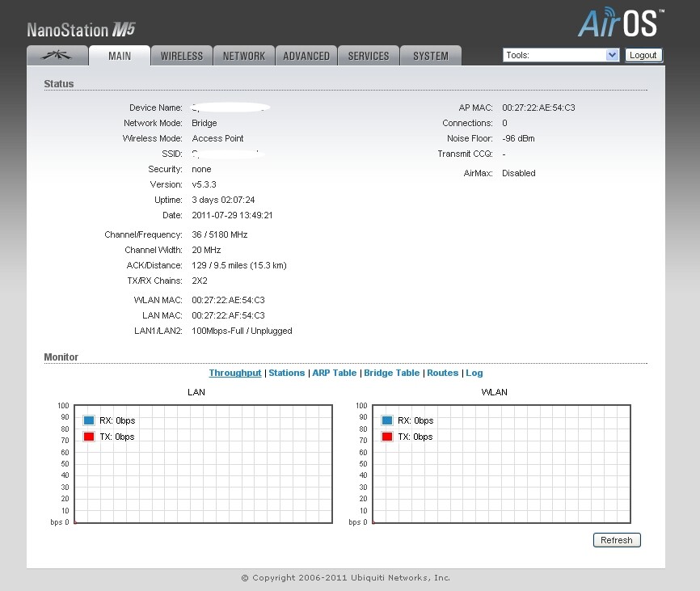Viewport: 700px width, 591px height.
Task: Click the Network Mode value Bridge
Action: click(205, 123)
